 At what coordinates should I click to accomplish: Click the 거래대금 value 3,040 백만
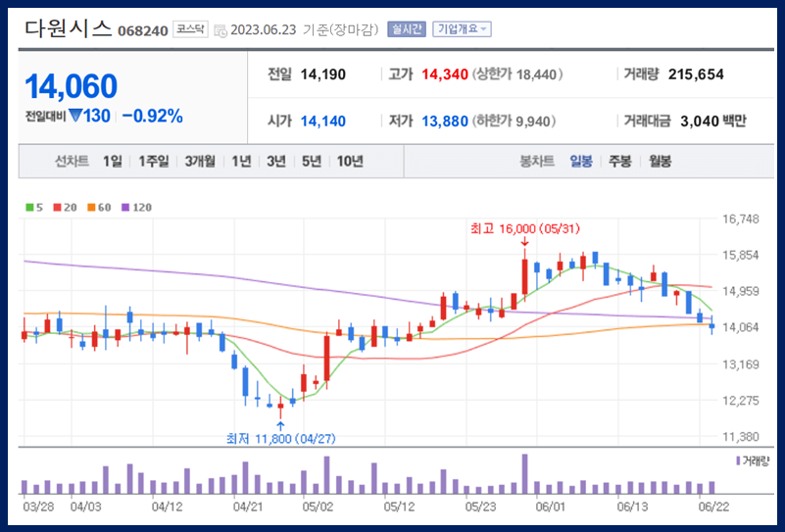pos(712,121)
